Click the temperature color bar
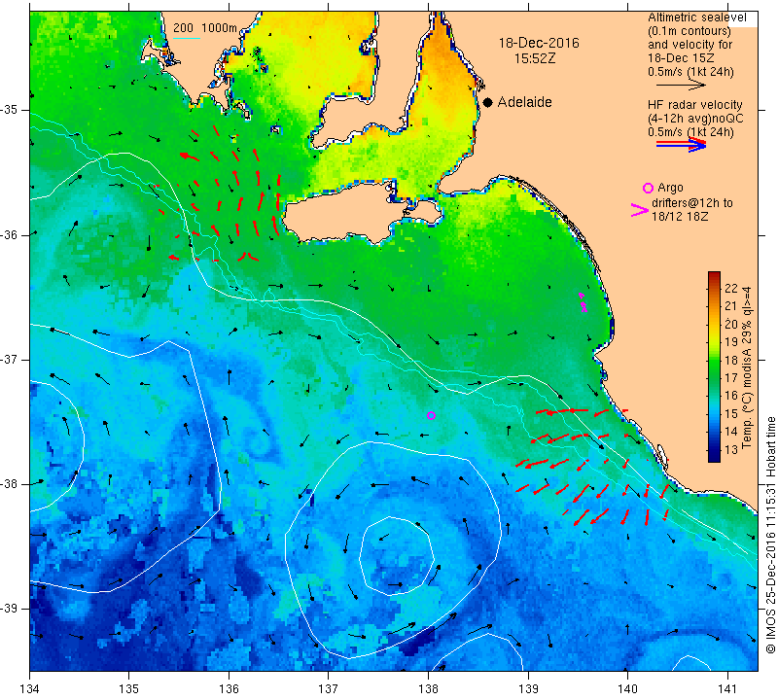The height and width of the screenshot is (700, 778). 714,367
